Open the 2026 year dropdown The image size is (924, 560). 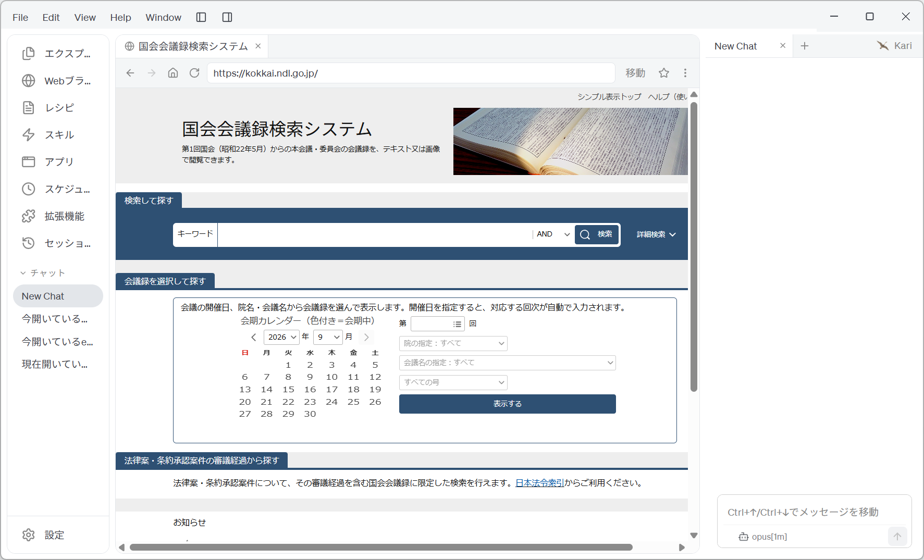pyautogui.click(x=281, y=337)
